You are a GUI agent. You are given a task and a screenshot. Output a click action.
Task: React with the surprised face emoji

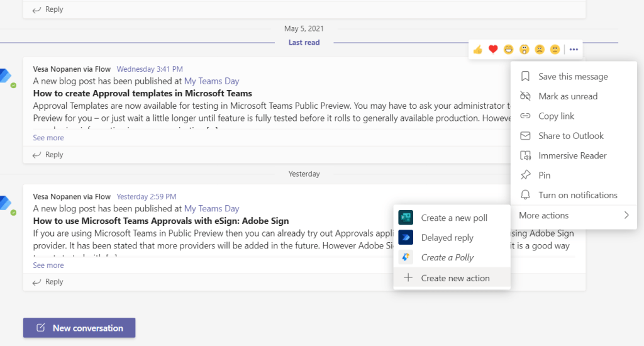pos(524,49)
